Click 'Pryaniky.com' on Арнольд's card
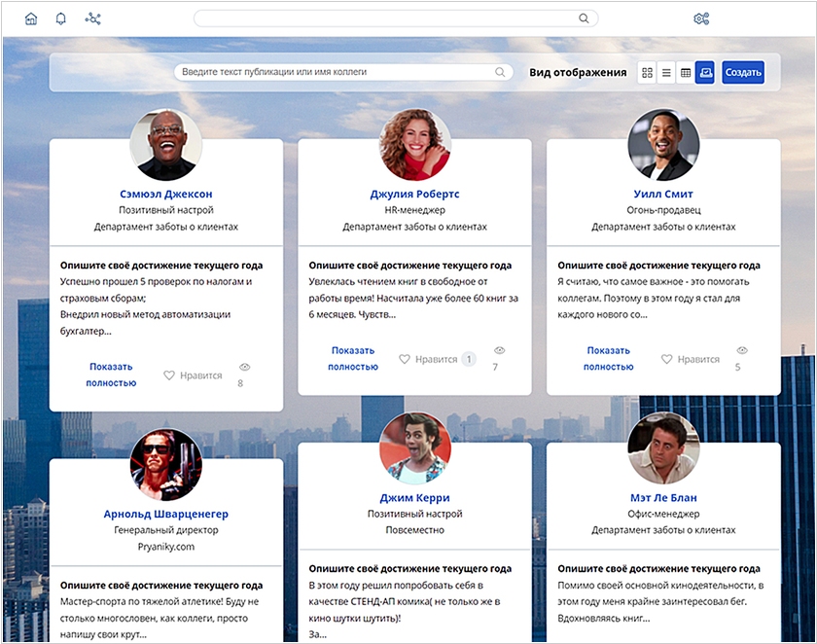The height and width of the screenshot is (644, 817). 166,547
